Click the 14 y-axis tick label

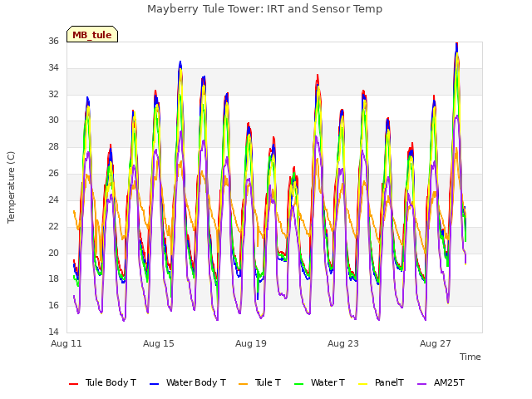[x=53, y=332]
